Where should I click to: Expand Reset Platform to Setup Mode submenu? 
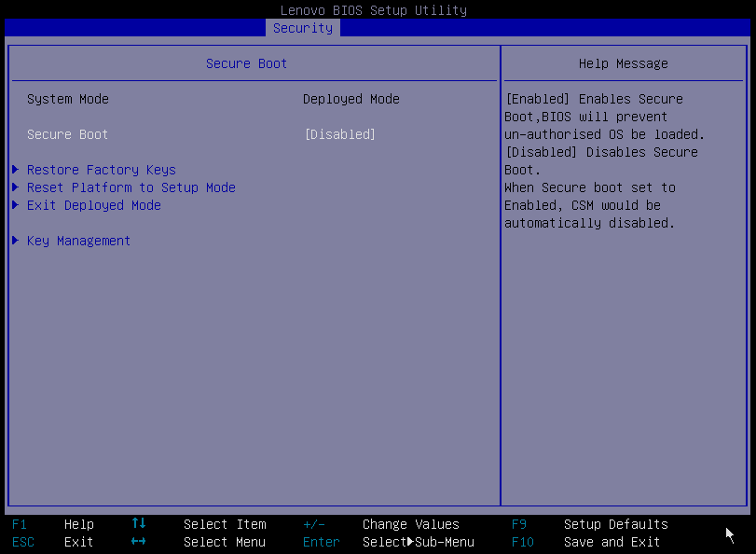click(131, 187)
